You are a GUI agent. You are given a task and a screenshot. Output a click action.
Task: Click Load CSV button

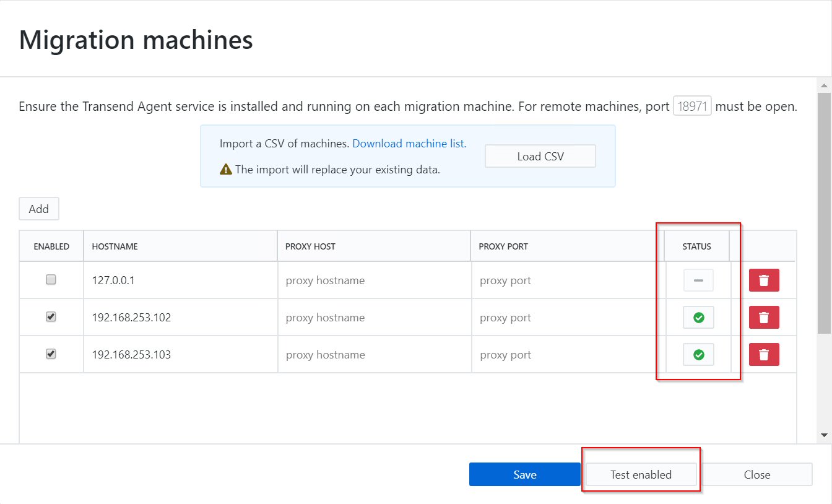click(x=540, y=156)
